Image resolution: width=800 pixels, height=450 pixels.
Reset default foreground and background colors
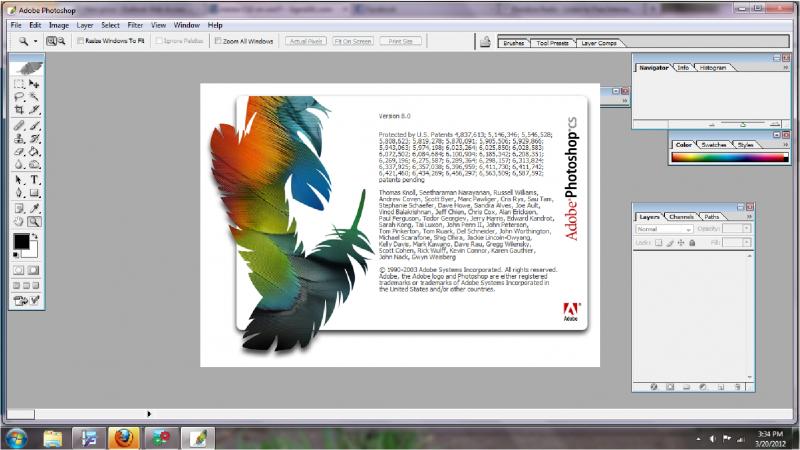16,254
